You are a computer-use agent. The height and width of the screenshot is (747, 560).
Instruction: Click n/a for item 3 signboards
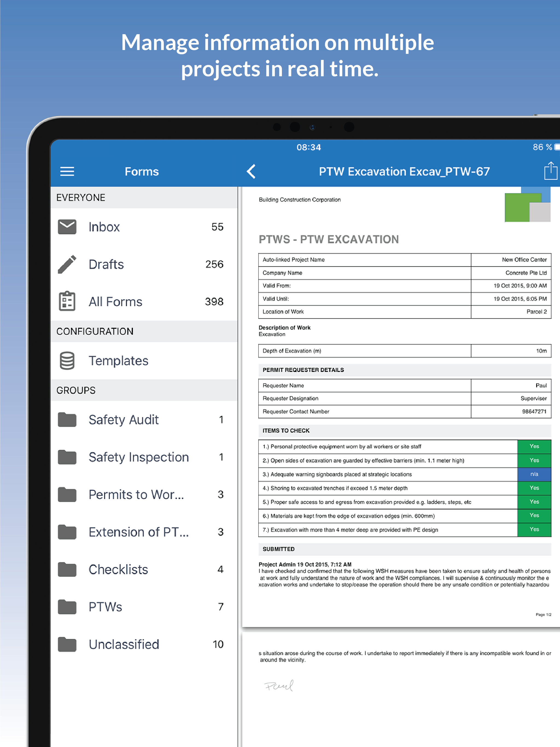tap(534, 474)
